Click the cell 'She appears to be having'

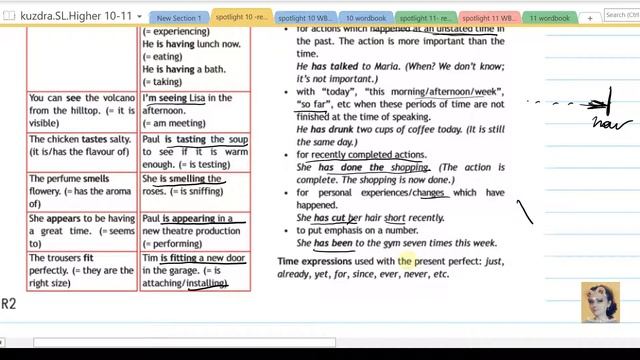(x=82, y=231)
